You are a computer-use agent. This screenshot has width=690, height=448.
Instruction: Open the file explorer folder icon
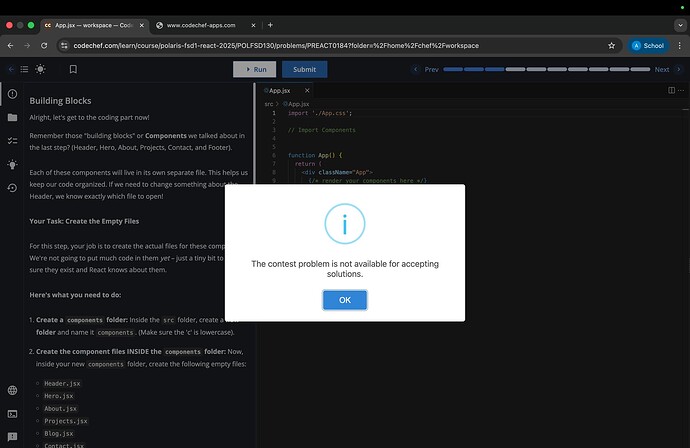12,117
